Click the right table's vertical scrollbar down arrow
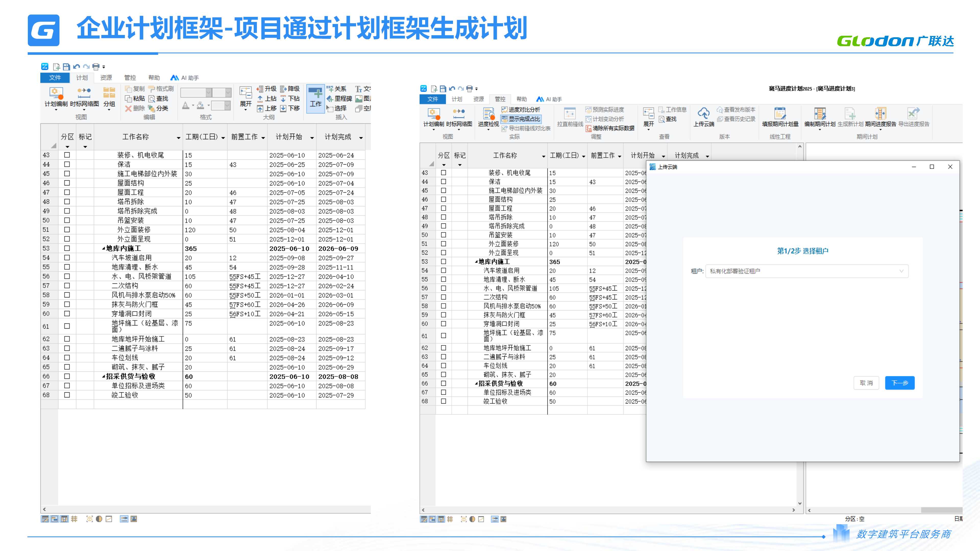The image size is (980, 551). coord(800,503)
